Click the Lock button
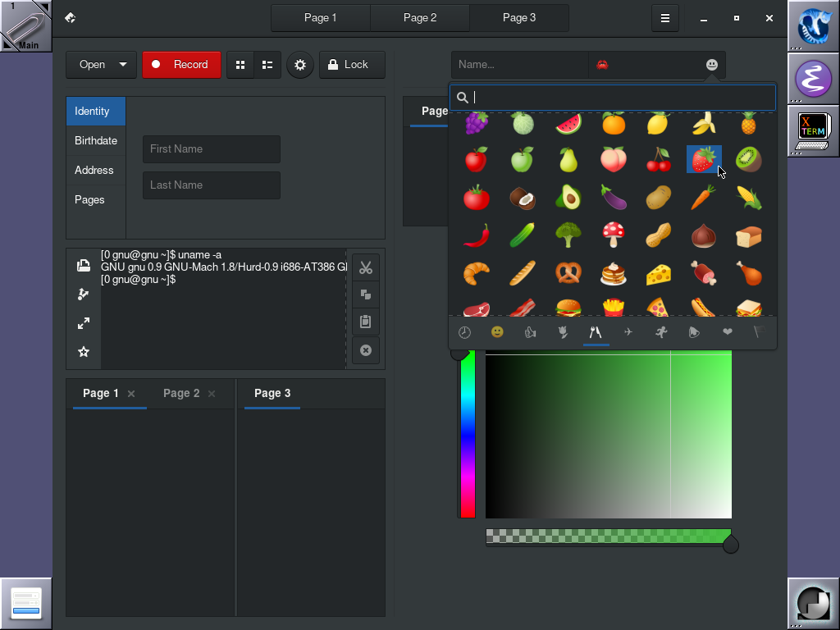This screenshot has width=840, height=630. pyautogui.click(x=352, y=65)
